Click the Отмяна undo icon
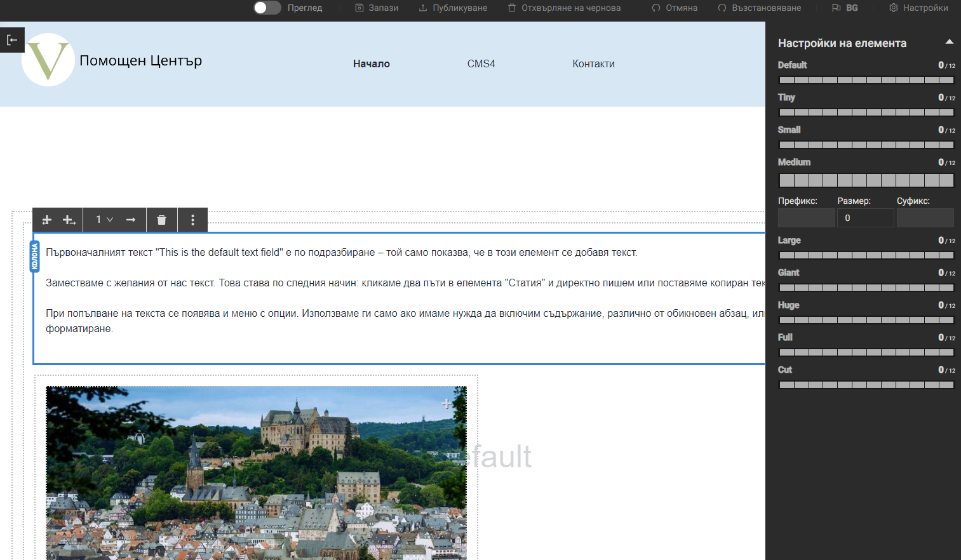This screenshot has width=961, height=560. [x=656, y=8]
